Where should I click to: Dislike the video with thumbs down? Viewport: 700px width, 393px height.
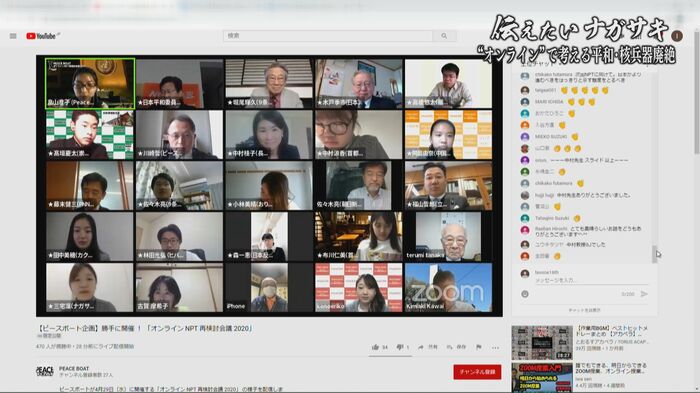coord(400,347)
